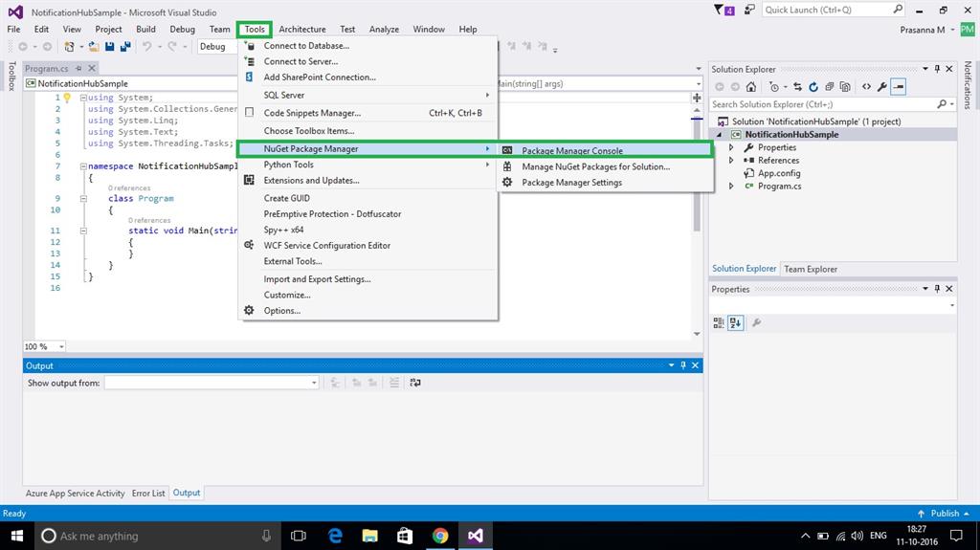Image resolution: width=980 pixels, height=550 pixels.
Task: Open the Show output from dropdown
Action: 212,383
